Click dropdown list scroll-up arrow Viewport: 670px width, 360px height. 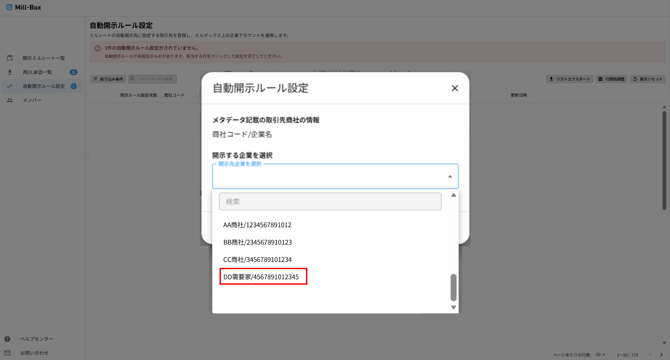point(453,195)
